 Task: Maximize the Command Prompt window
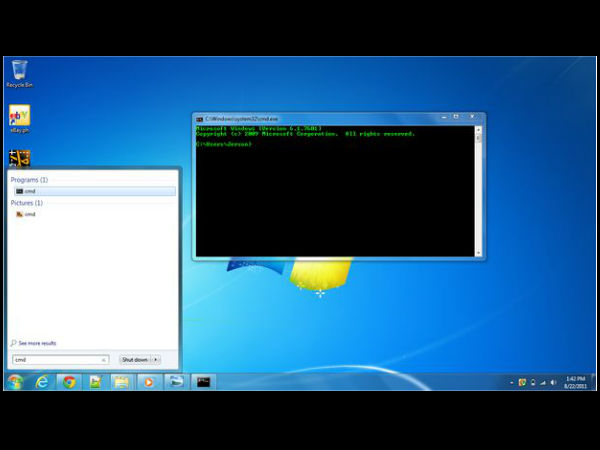click(x=456, y=117)
